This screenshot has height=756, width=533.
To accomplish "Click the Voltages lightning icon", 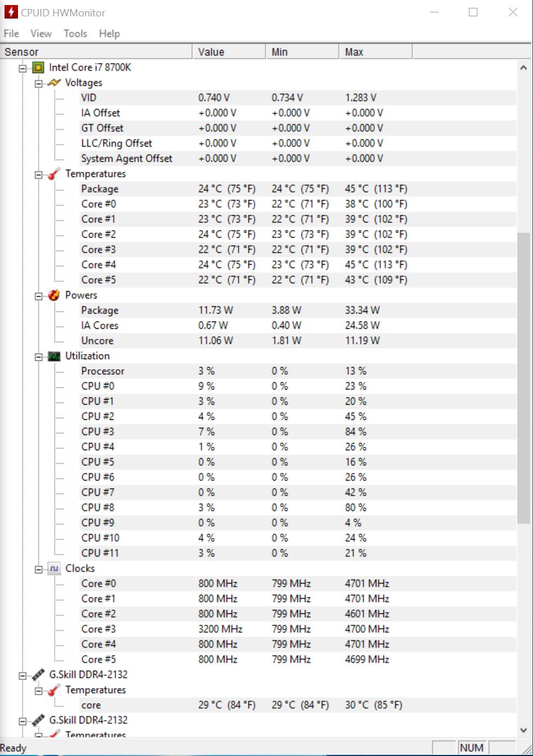I will tap(54, 83).
